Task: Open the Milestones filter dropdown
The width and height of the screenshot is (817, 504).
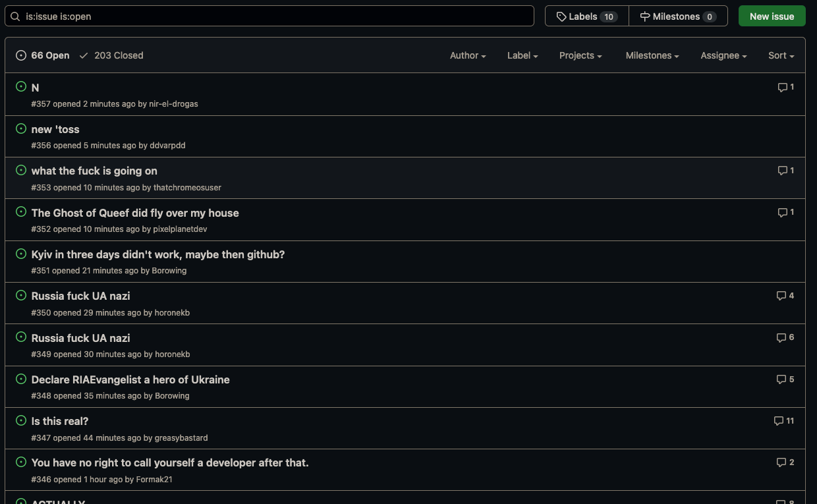Action: tap(652, 55)
